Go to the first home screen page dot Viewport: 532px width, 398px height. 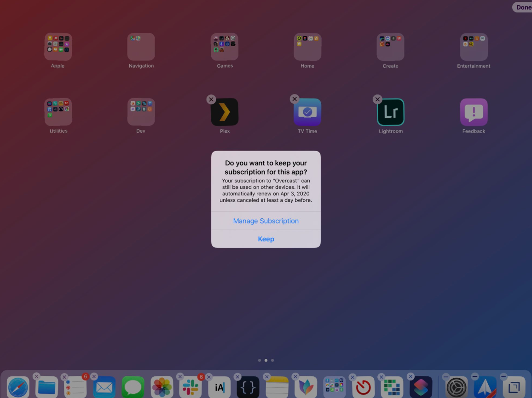pyautogui.click(x=260, y=360)
